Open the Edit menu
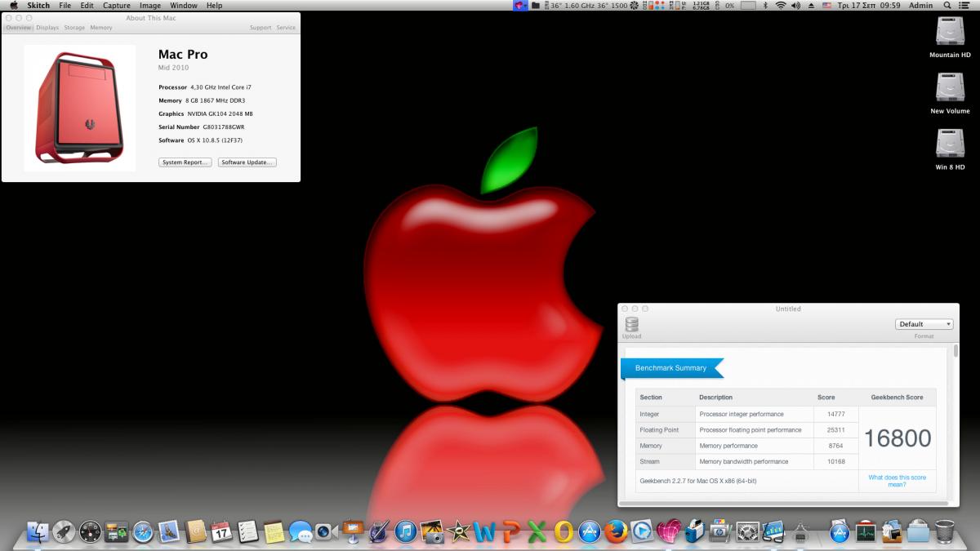The image size is (980, 551). tap(87, 6)
